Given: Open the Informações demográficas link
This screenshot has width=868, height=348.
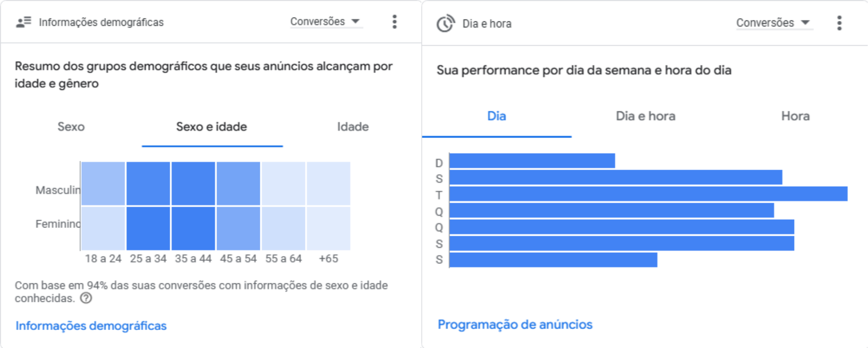Looking at the screenshot, I should coord(91,326).
